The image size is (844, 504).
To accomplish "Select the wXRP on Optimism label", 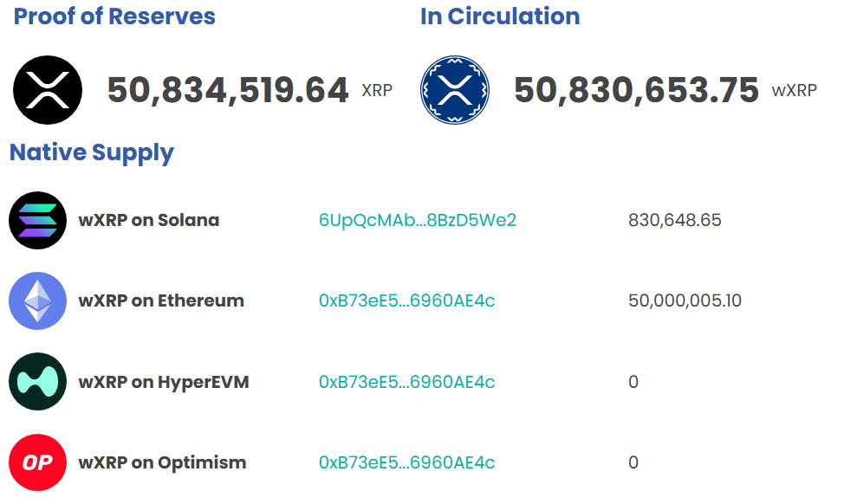I will coord(162,462).
